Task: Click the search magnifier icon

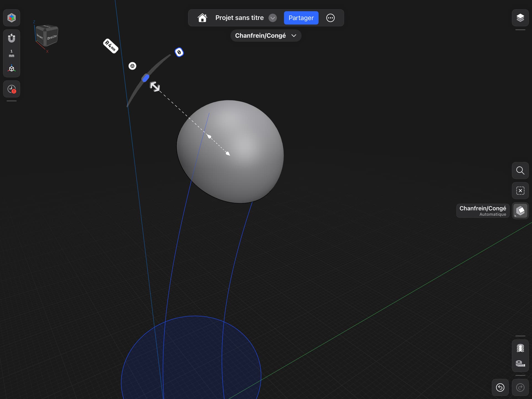Action: (520, 170)
